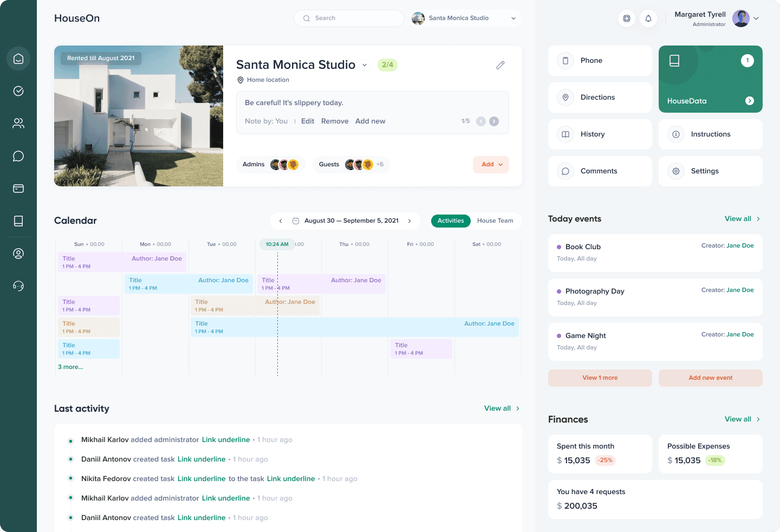Expand chevron next to Santa Monica Studio heading
The image size is (780, 532).
[365, 65]
